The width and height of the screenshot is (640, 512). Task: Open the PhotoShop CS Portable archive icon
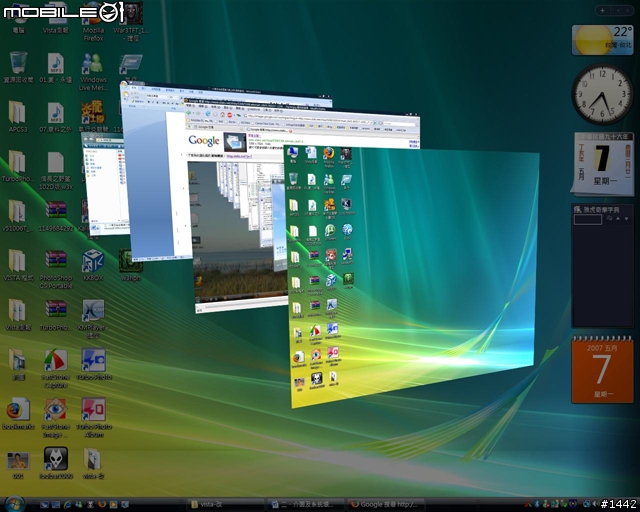[x=56, y=269]
